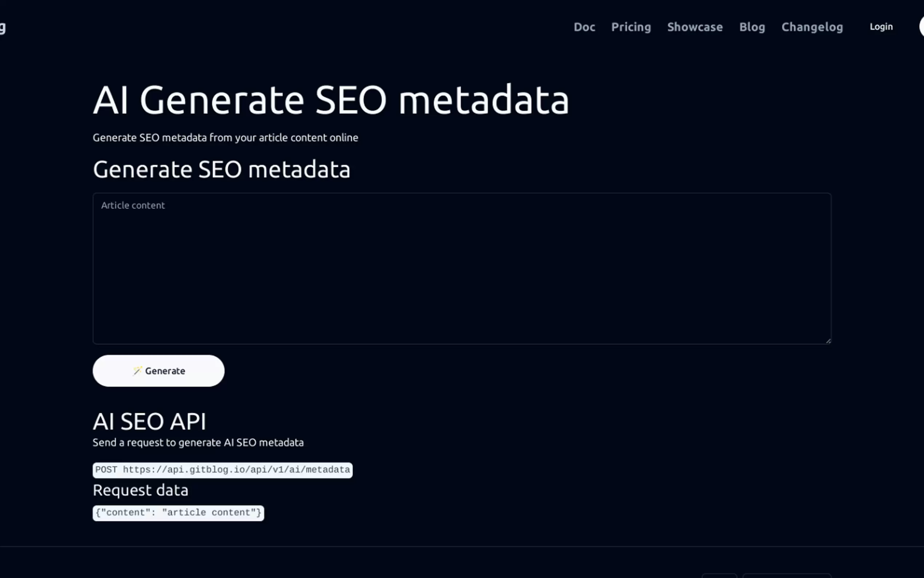Navigate to the Blog

pyautogui.click(x=752, y=27)
